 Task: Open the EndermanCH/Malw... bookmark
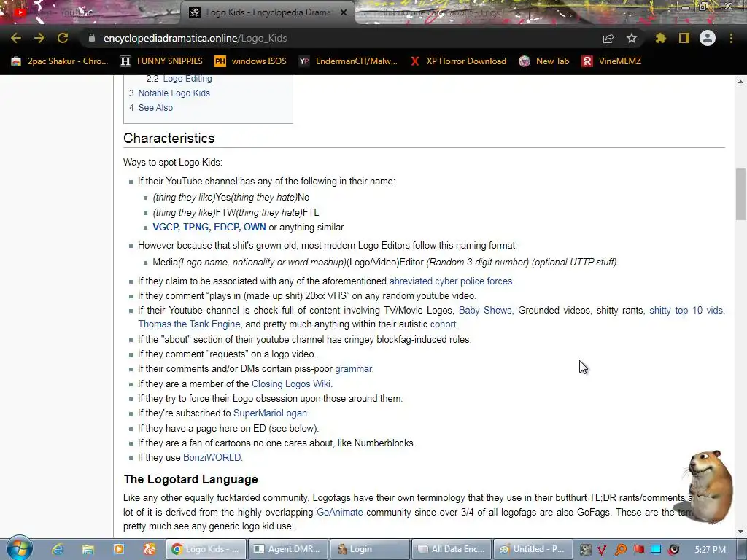tap(348, 61)
